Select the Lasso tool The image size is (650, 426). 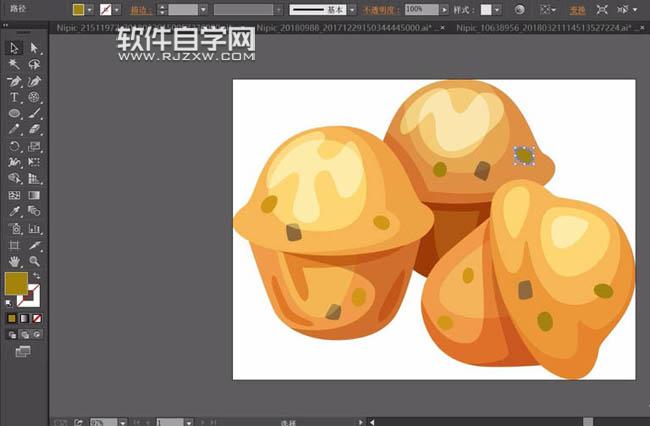[x=34, y=64]
